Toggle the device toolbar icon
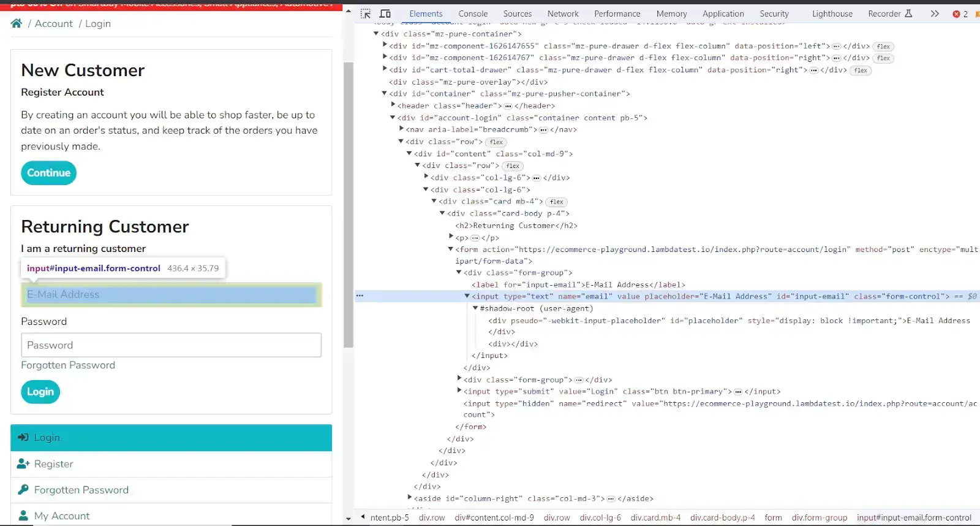 tap(385, 13)
